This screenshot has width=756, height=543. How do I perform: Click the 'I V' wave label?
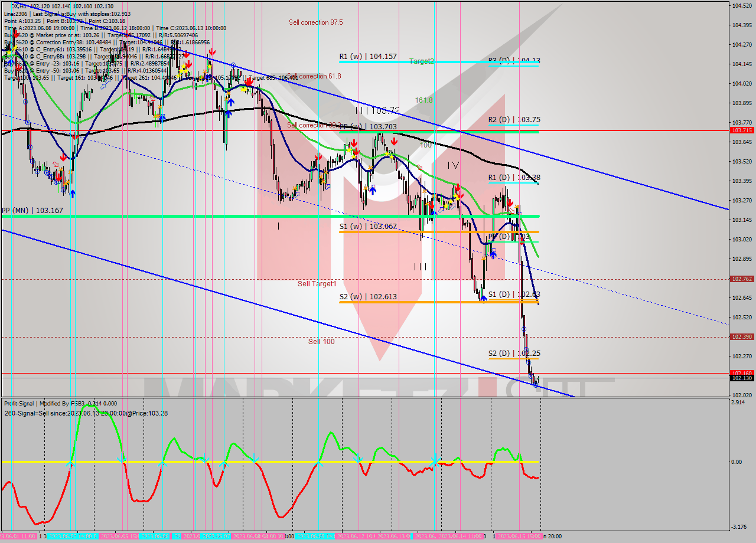click(x=453, y=165)
